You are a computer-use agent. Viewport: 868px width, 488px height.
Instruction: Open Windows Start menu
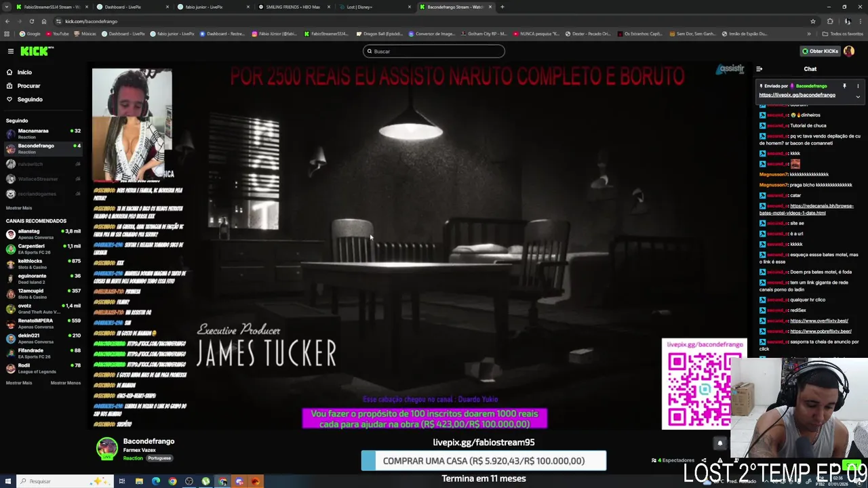tap(7, 481)
